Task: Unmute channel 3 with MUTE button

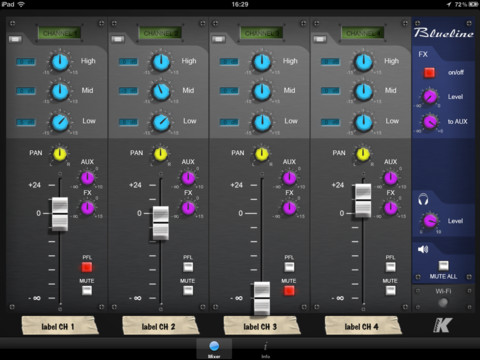Action: pyautogui.click(x=289, y=290)
